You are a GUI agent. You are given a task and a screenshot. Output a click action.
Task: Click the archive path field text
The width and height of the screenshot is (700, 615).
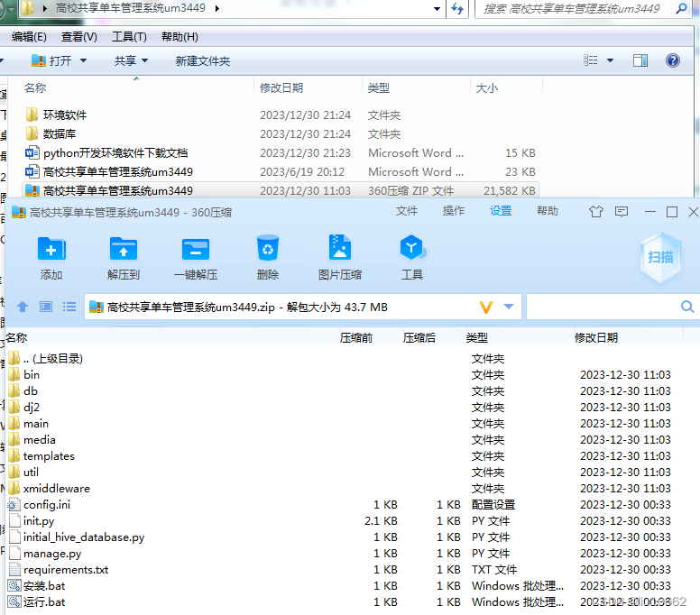[247, 307]
